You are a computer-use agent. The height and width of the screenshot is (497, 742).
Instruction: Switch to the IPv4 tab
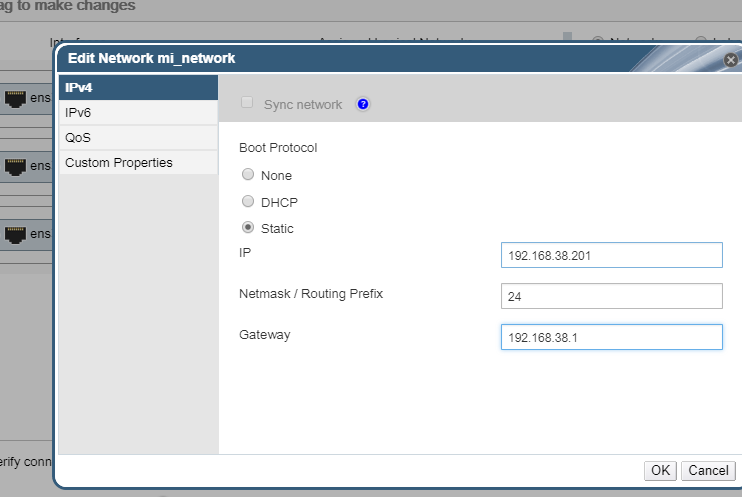click(139, 88)
